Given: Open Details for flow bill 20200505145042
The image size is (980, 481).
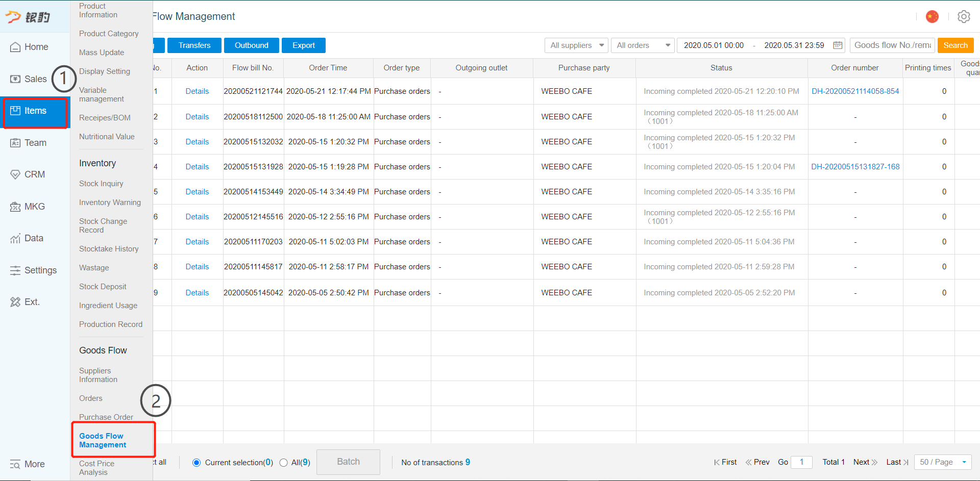Looking at the screenshot, I should 197,293.
